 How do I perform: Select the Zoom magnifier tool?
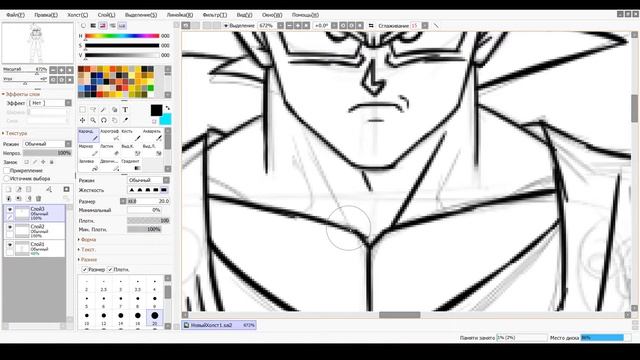(x=93, y=120)
